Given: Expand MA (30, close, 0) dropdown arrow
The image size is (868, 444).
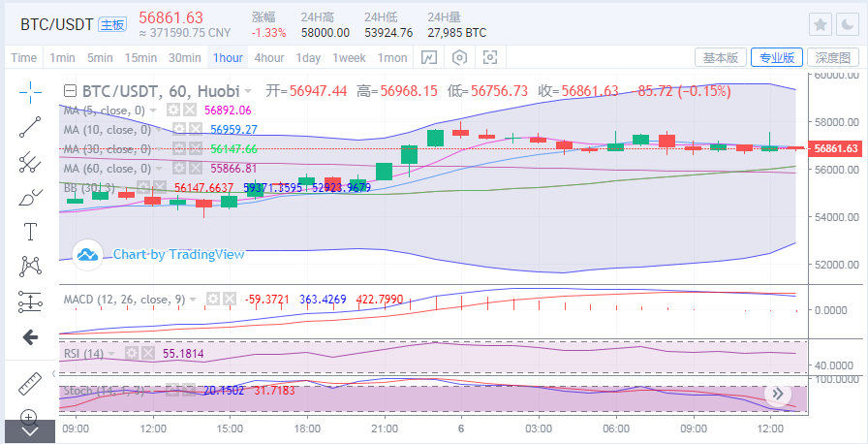Looking at the screenshot, I should point(160,149).
